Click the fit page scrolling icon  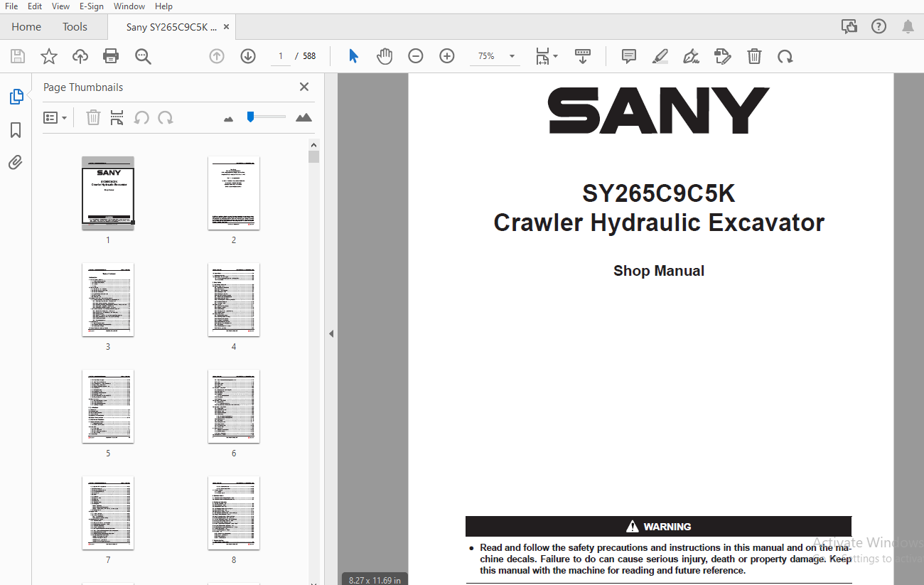(542, 56)
